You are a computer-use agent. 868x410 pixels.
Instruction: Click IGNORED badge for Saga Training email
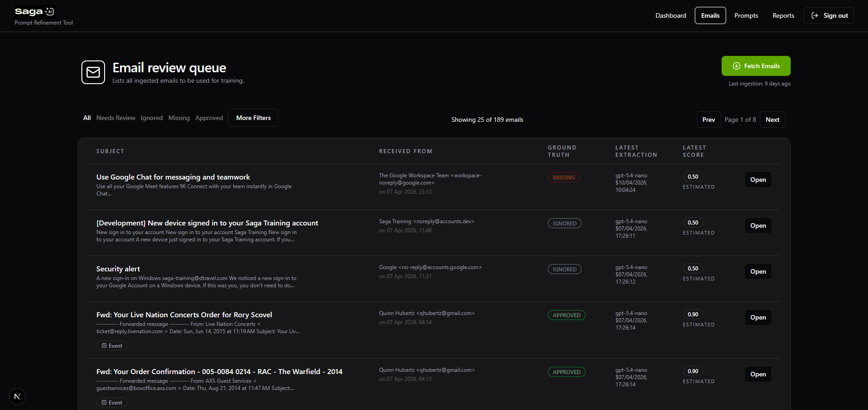(x=565, y=223)
